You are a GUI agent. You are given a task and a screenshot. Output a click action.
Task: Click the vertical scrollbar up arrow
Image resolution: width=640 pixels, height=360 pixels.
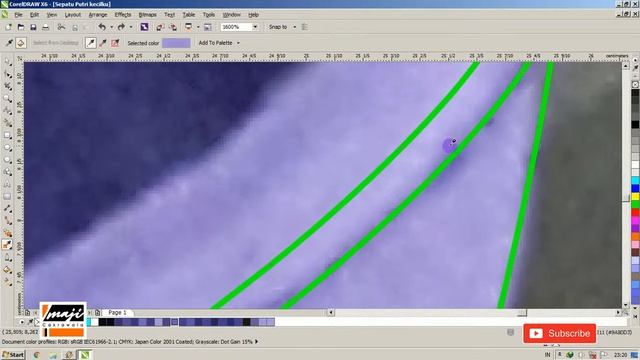click(626, 66)
